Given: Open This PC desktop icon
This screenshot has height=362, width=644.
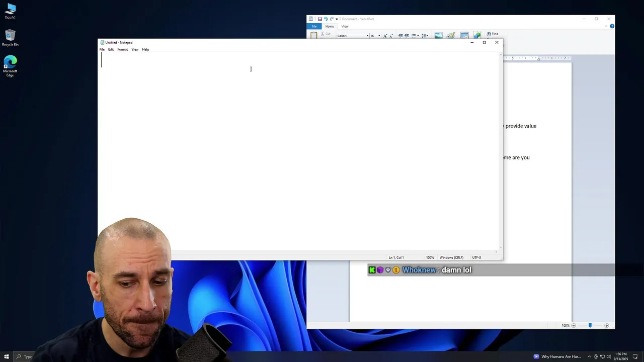Looking at the screenshot, I should point(10,11).
